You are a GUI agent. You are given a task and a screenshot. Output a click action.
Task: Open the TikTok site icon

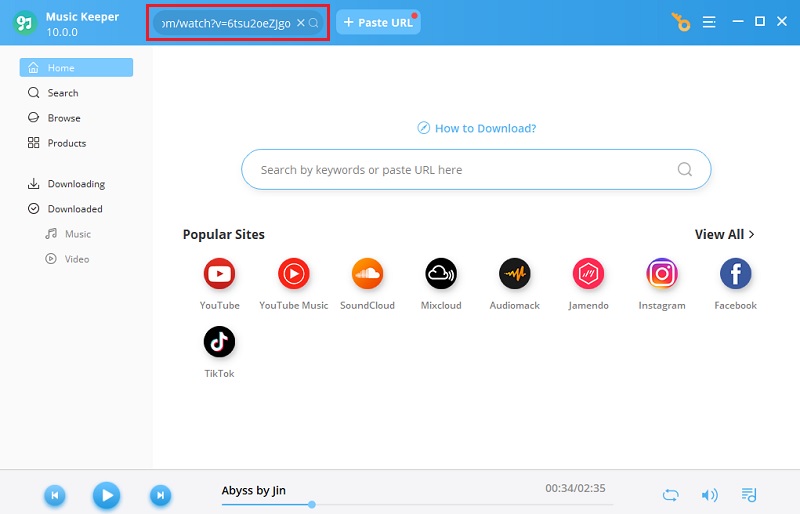point(219,341)
